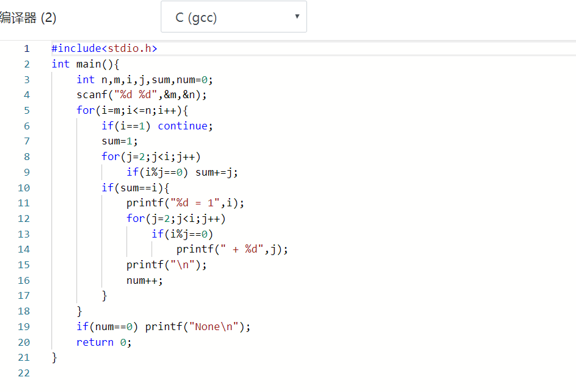Image resolution: width=576 pixels, height=392 pixels.
Task: Click the return 0; statement
Action: click(104, 343)
